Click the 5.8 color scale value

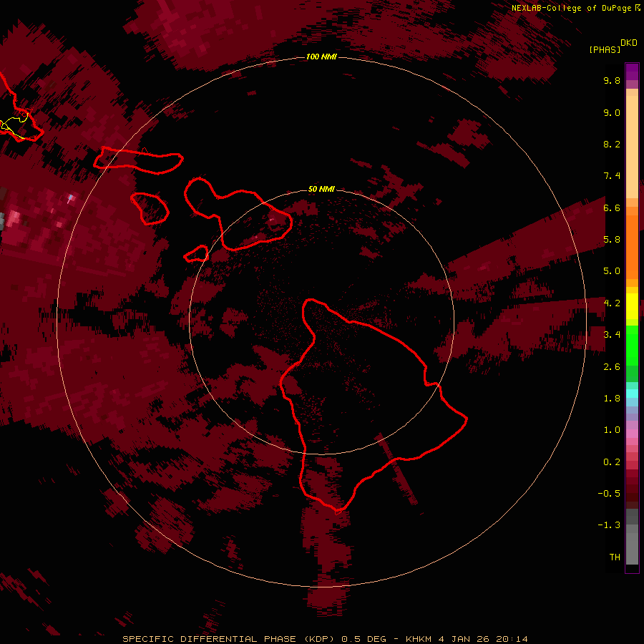tap(612, 240)
